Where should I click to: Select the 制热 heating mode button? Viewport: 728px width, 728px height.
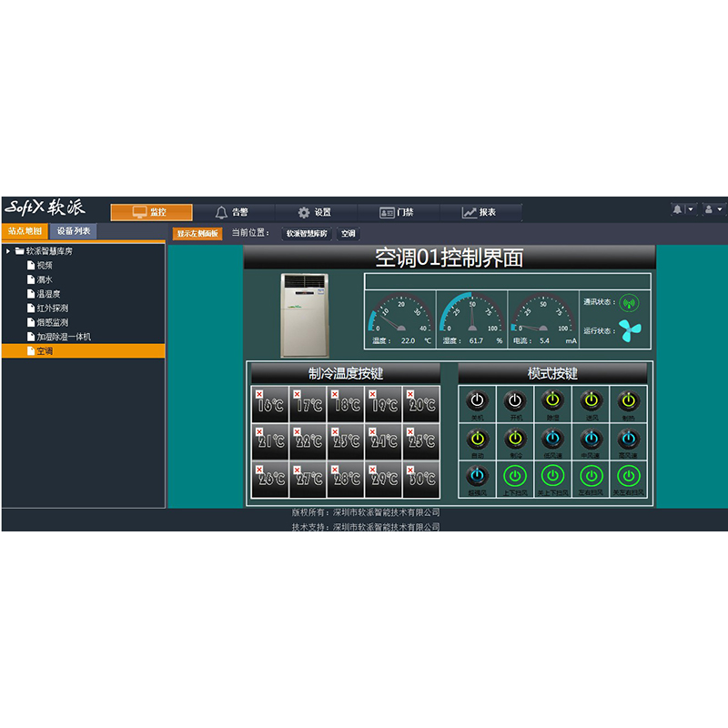coord(628,399)
